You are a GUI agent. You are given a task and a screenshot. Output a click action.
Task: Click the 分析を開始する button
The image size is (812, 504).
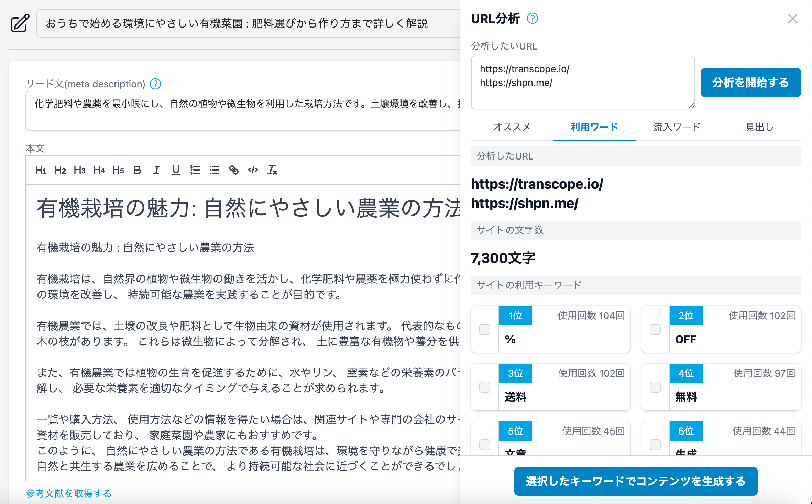(x=750, y=83)
